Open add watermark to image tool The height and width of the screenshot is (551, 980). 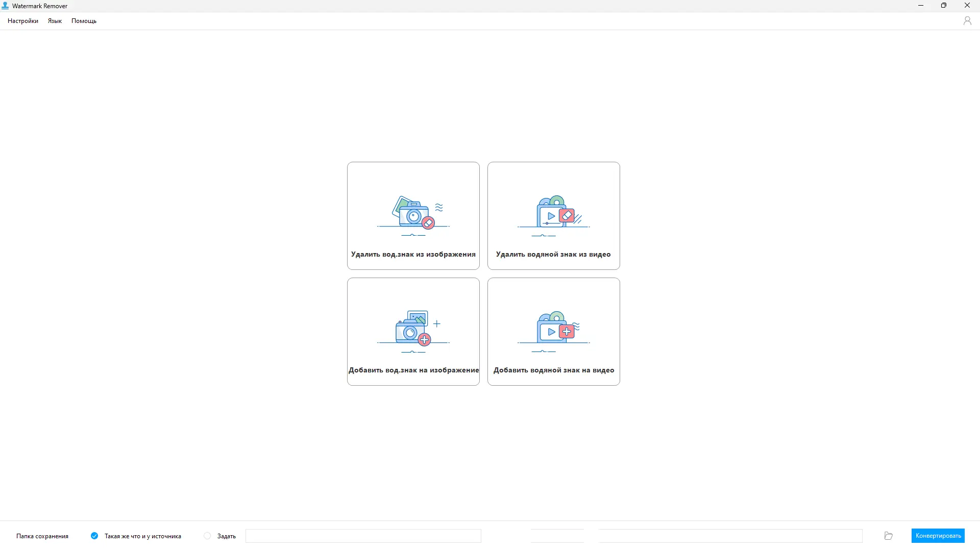coord(413,331)
